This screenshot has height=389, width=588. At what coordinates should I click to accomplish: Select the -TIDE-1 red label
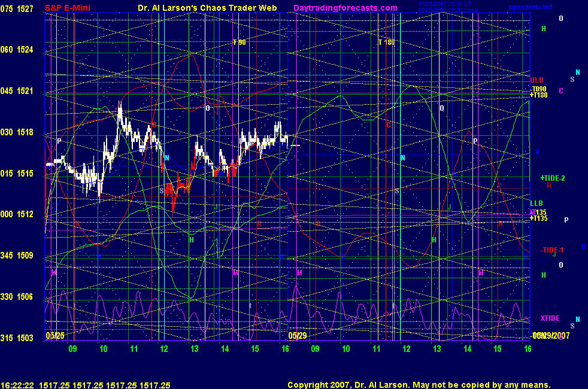(x=552, y=250)
